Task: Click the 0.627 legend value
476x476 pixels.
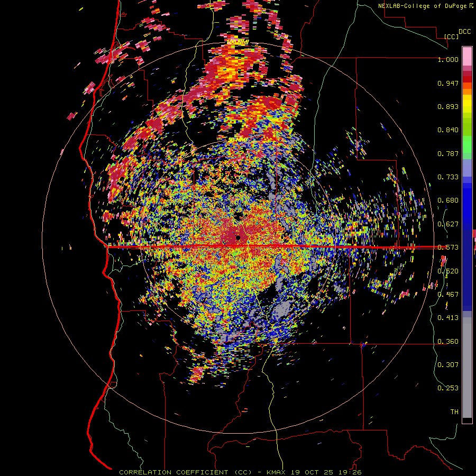Action: 448,224
